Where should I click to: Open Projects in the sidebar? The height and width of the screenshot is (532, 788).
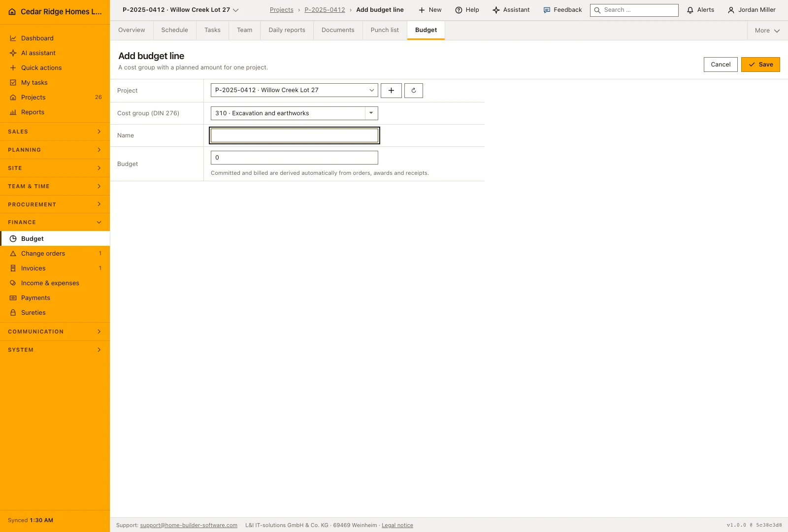[55, 97]
